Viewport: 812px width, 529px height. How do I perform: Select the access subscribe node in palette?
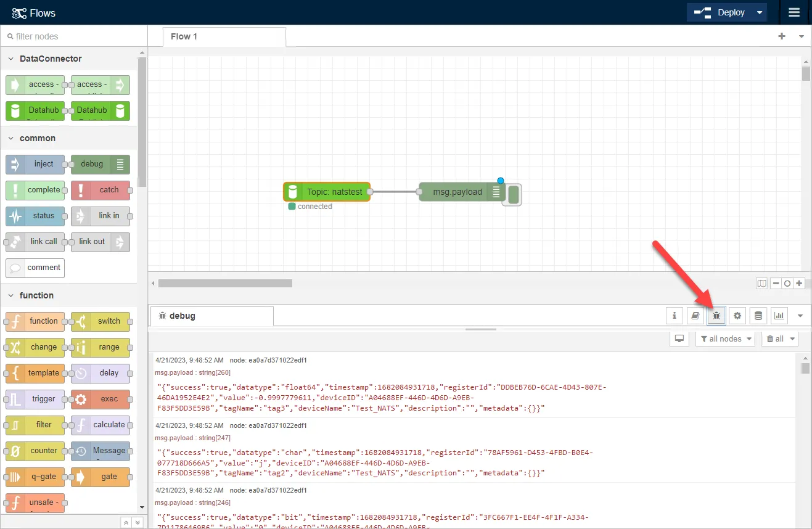pyautogui.click(x=35, y=85)
